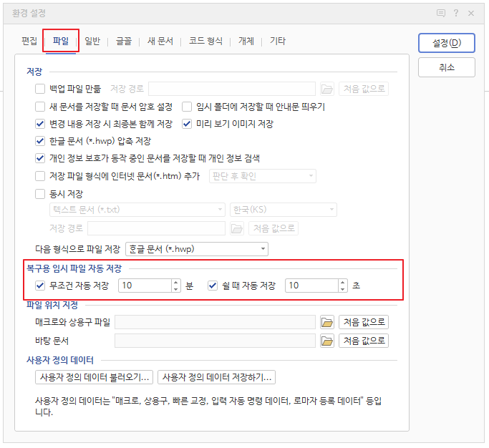Screen dimensions: 489x448
Task: Click the help question mark icon
Action: (x=456, y=13)
